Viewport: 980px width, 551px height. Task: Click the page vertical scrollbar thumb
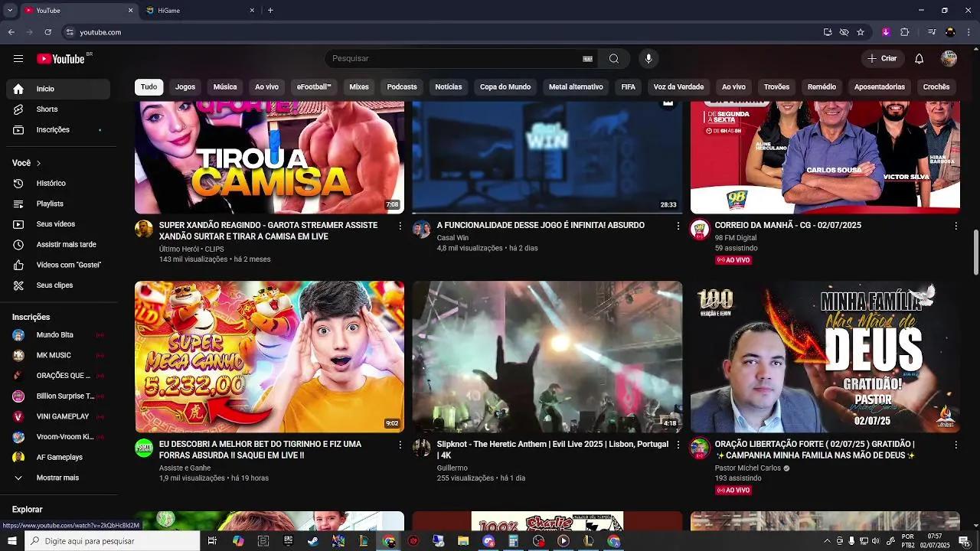click(x=975, y=252)
